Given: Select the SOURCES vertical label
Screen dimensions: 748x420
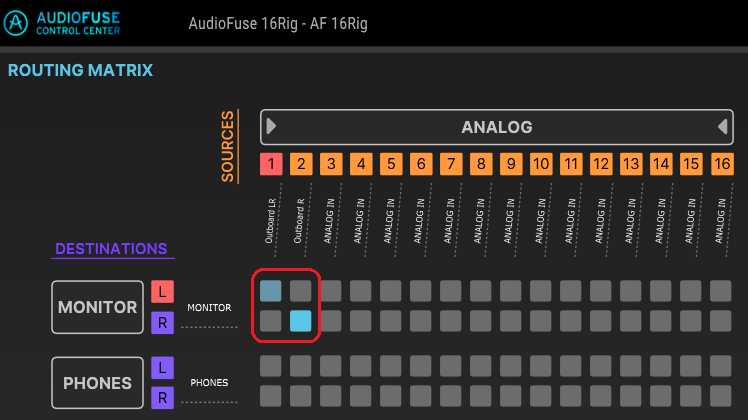Looking at the screenshot, I should pos(228,146).
